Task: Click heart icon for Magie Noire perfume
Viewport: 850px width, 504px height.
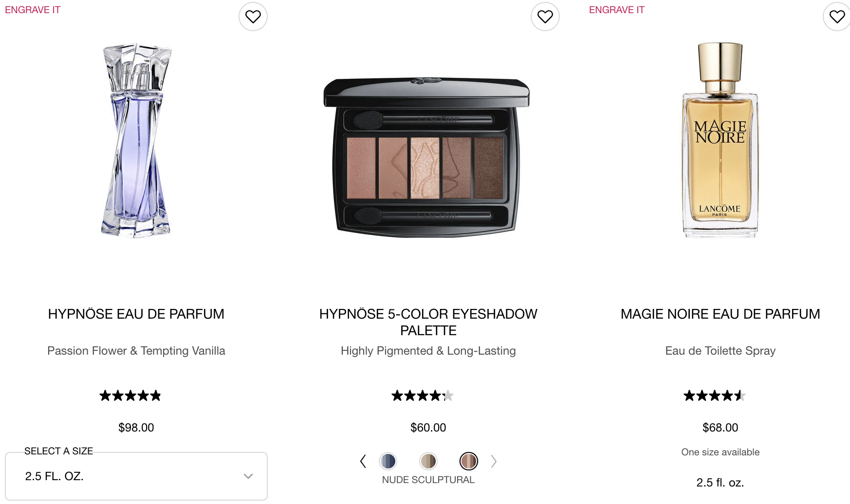Action: click(837, 17)
